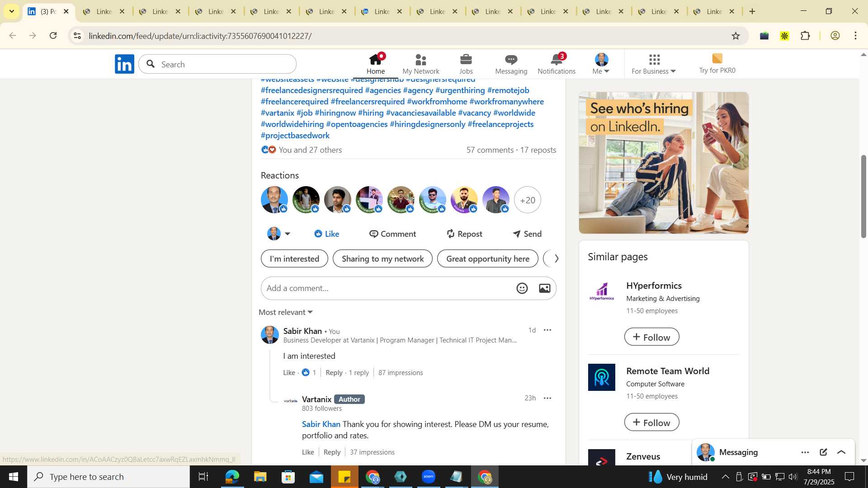This screenshot has width=868, height=488.
Task: Reply to Sabir Khan's comment
Action: pyautogui.click(x=334, y=372)
